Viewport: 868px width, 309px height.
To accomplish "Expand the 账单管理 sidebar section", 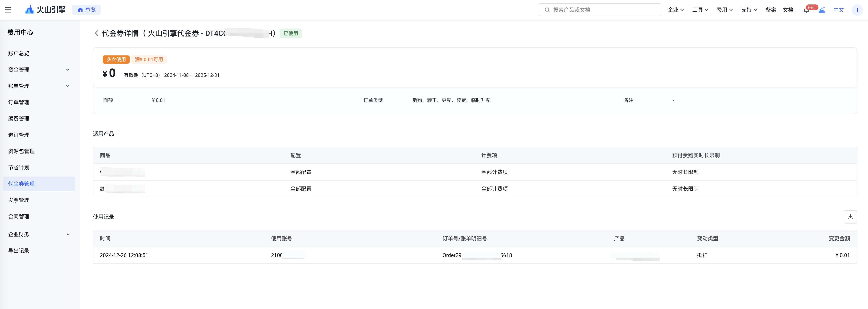I will 39,86.
